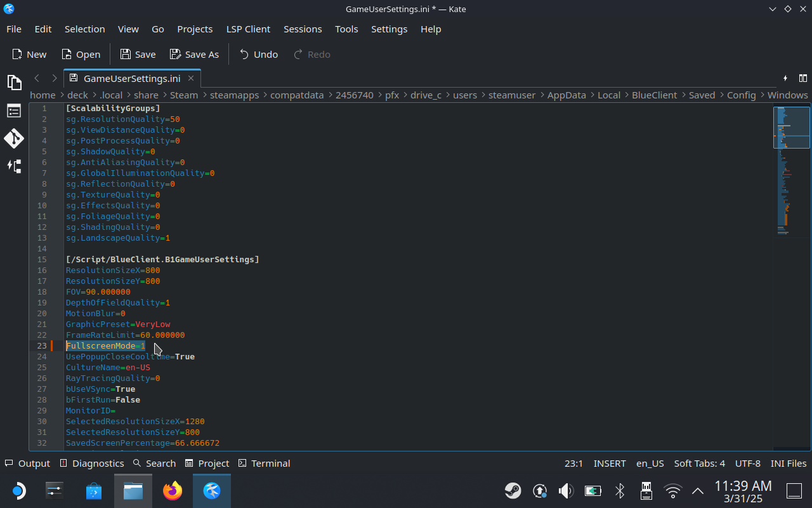Click the next document arrow in tab bar
812x508 pixels.
coord(55,78)
